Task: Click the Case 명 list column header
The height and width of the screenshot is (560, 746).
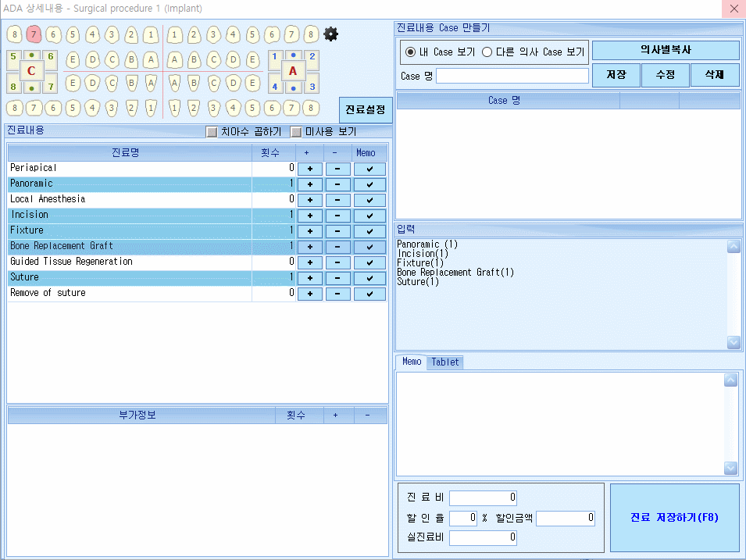Action: 508,101
